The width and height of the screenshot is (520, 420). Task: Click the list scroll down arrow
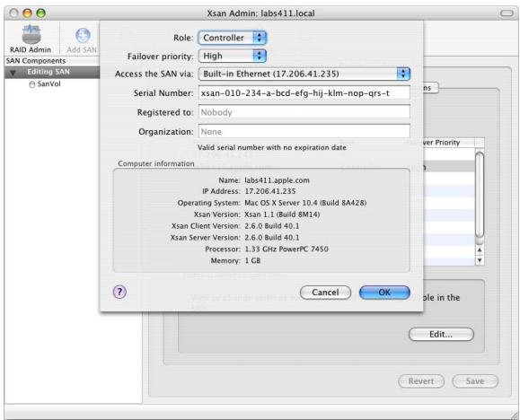480,260
